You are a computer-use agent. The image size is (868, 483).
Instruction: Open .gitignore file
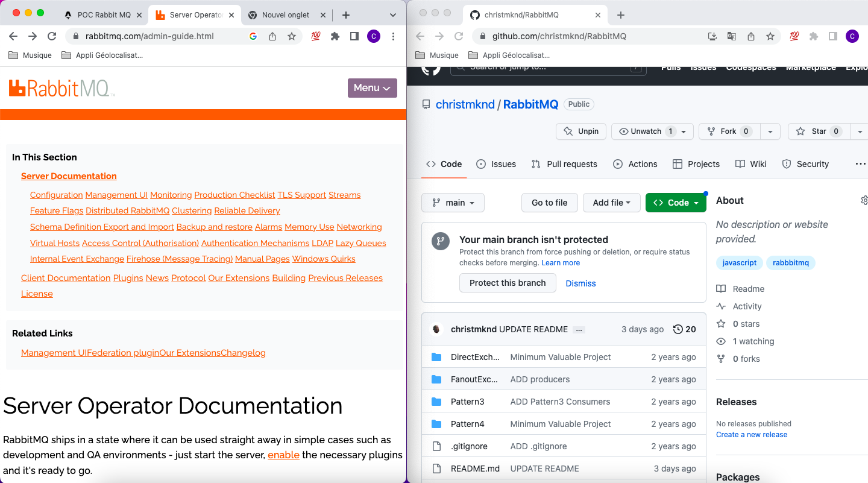(469, 446)
